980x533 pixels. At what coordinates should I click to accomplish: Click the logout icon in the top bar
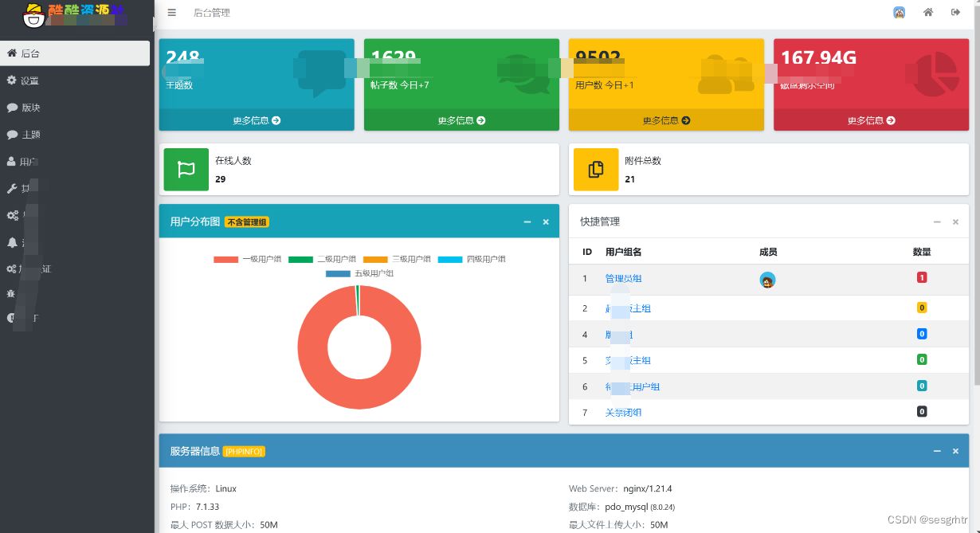tap(955, 13)
